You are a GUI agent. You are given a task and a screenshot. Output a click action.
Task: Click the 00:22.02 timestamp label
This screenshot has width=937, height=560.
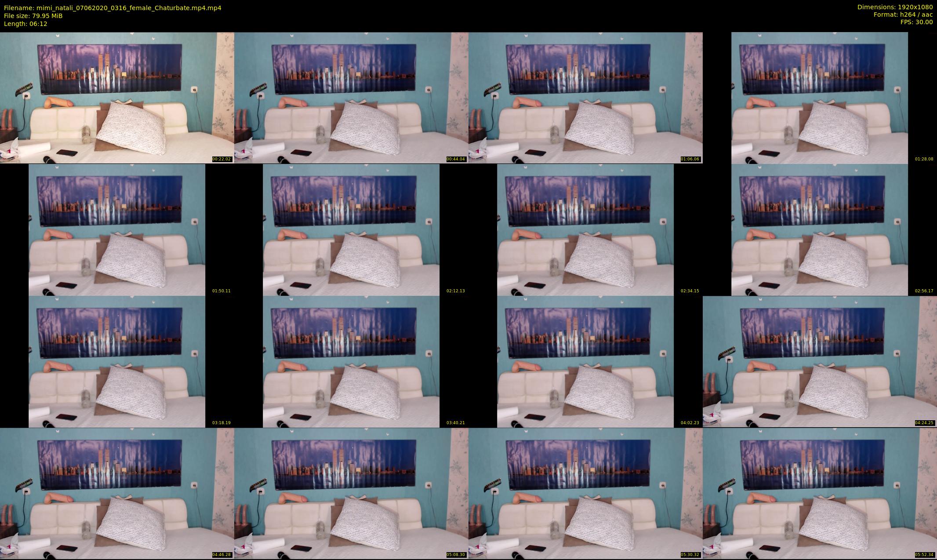click(x=222, y=159)
